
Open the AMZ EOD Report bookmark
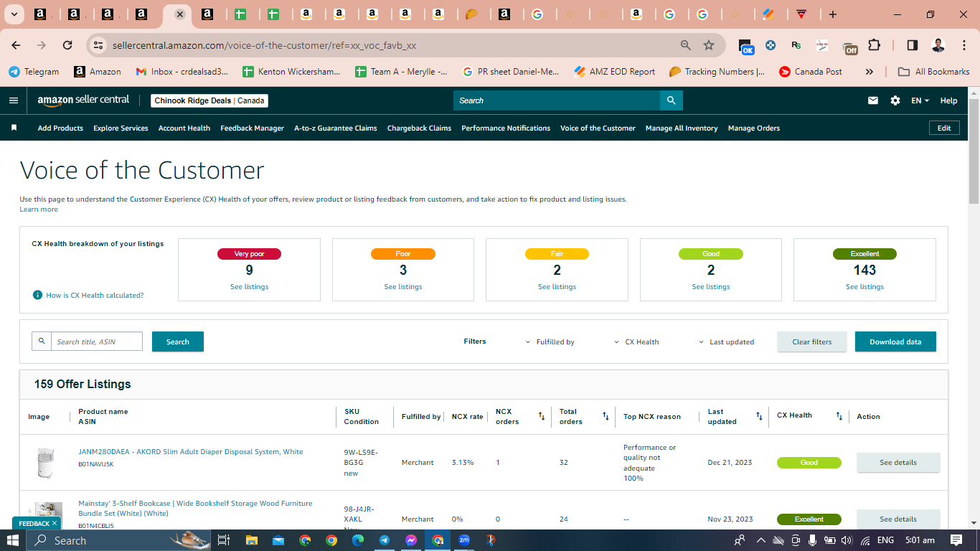click(x=615, y=72)
